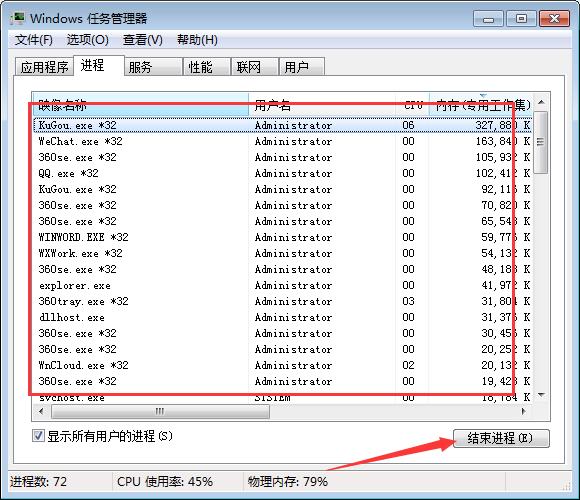Click Administrator user cell of WeChat.exe row
Viewport: 580px width, 500px height.
pyautogui.click(x=293, y=141)
